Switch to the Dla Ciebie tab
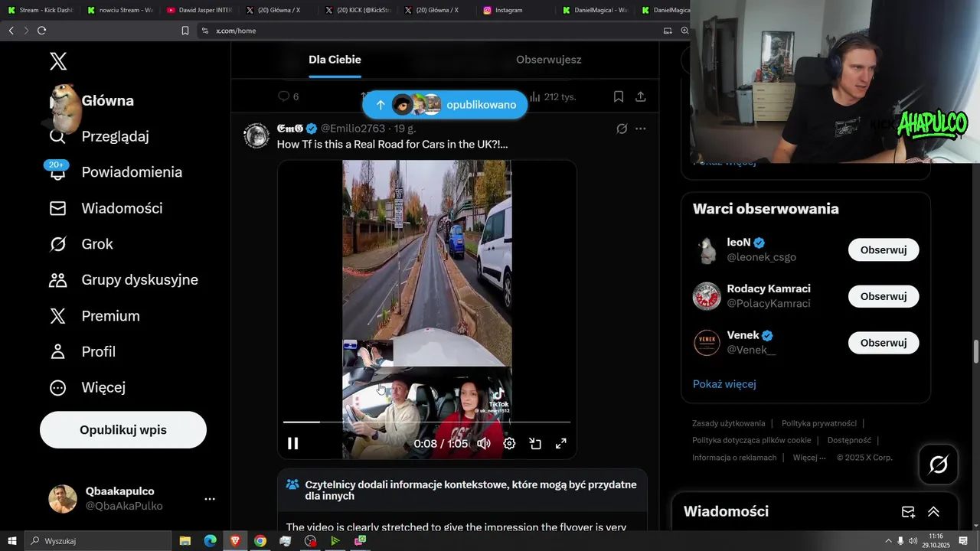The height and width of the screenshot is (551, 980). point(335,60)
